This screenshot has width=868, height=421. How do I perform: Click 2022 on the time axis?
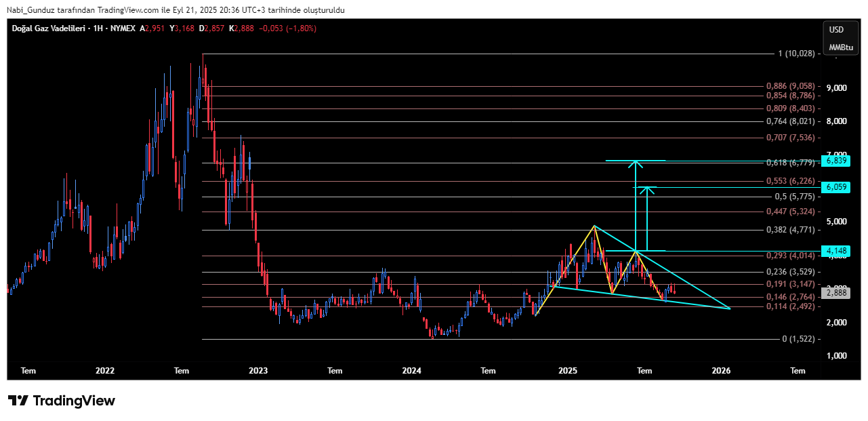pyautogui.click(x=105, y=371)
